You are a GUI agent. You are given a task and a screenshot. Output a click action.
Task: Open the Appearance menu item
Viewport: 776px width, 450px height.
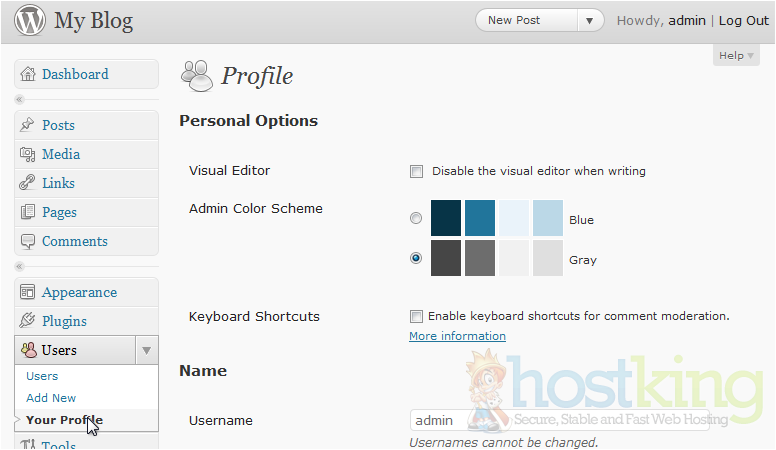pyautogui.click(x=79, y=293)
